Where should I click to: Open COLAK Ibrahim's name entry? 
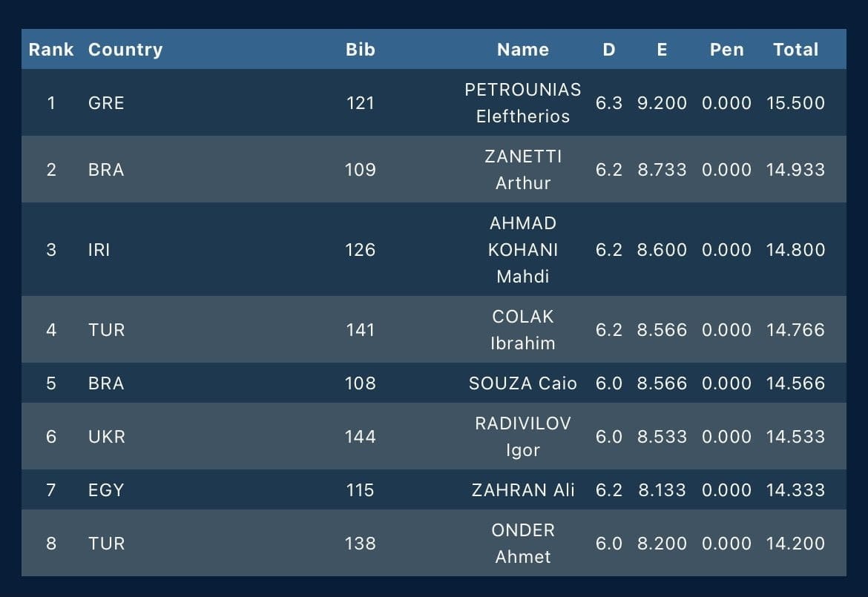[x=523, y=330]
